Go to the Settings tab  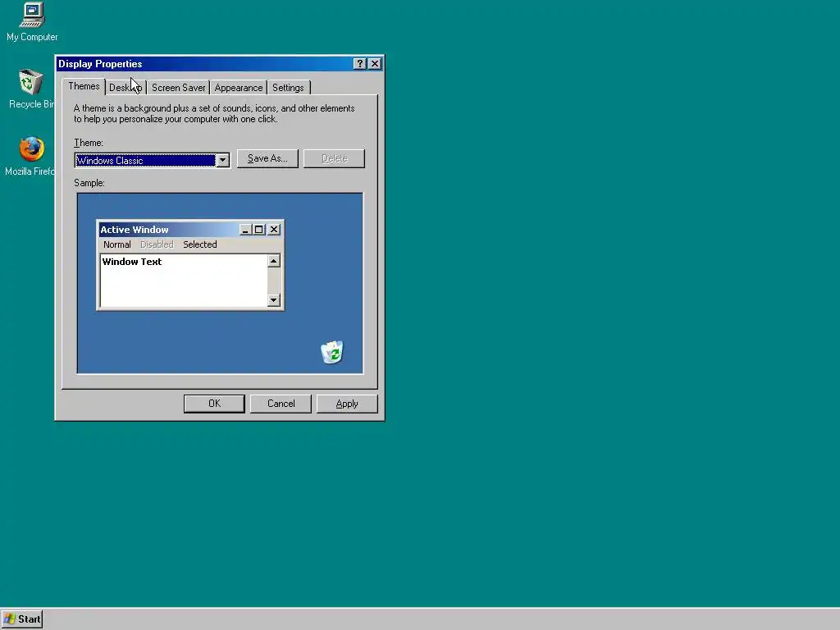288,87
